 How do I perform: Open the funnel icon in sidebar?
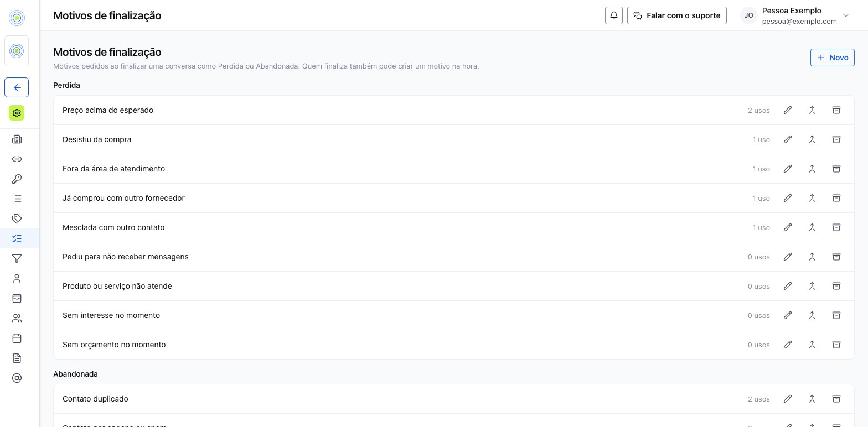point(17,258)
